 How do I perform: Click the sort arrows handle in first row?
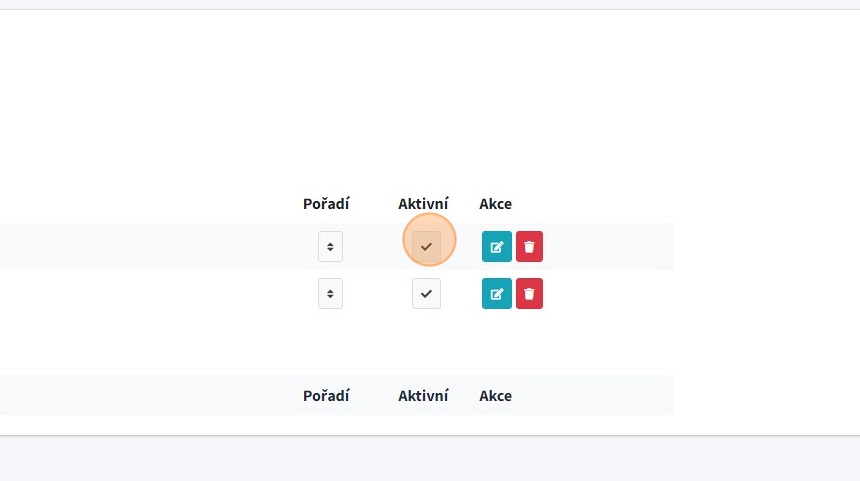[x=330, y=247]
